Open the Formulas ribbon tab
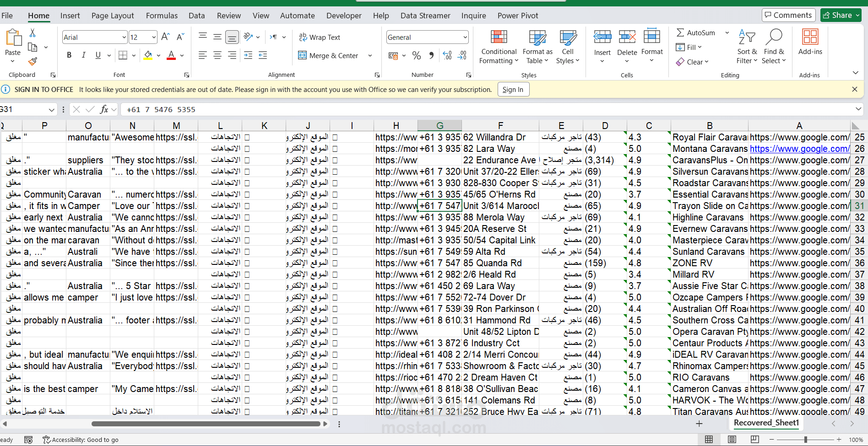 [162, 16]
